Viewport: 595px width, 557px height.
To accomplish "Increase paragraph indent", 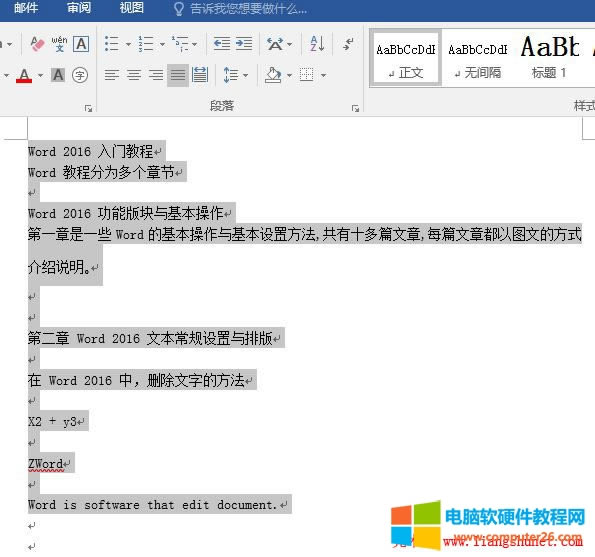I will (x=244, y=44).
